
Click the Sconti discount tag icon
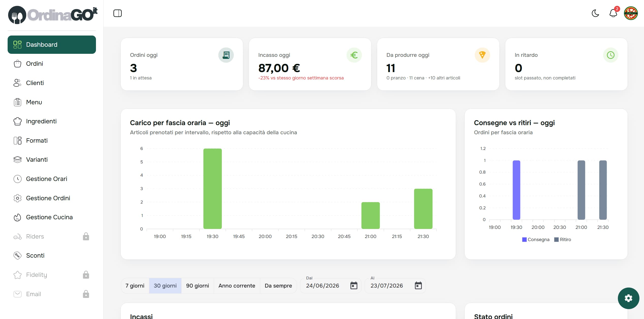click(x=18, y=256)
